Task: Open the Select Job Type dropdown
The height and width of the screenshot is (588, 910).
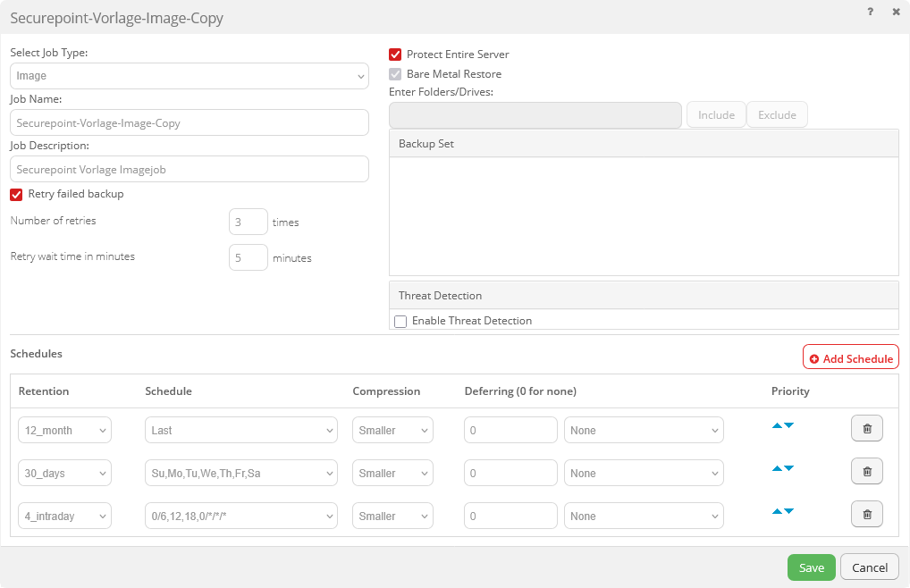Action: [x=189, y=76]
